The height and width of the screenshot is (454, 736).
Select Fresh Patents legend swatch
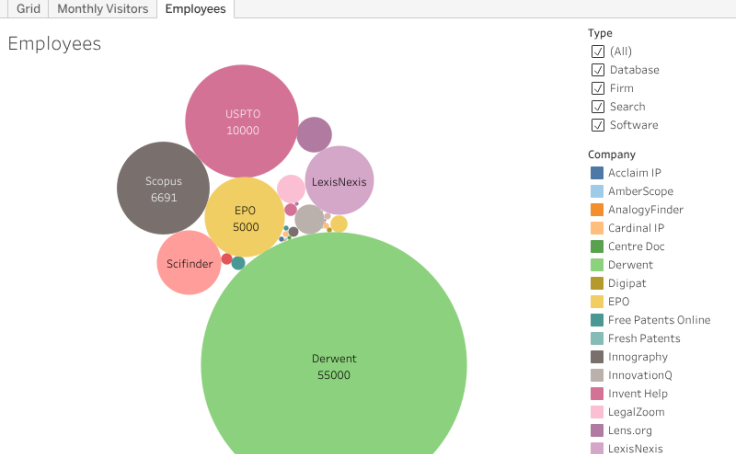coord(597,339)
